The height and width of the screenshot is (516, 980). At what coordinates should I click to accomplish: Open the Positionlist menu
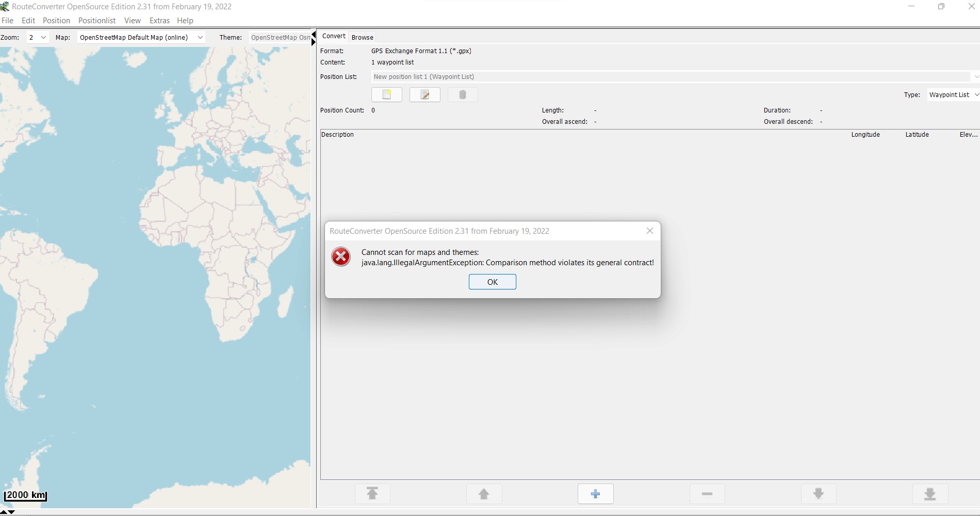click(97, 21)
